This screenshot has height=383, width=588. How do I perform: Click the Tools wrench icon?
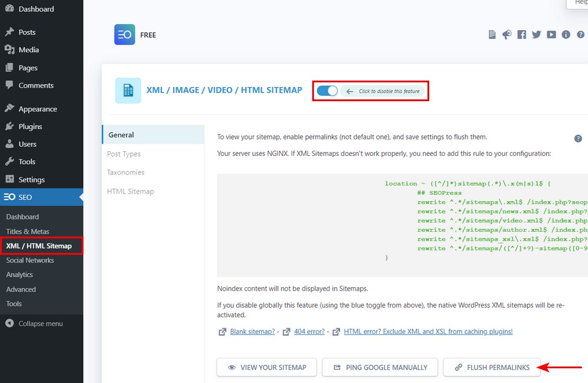pos(9,161)
